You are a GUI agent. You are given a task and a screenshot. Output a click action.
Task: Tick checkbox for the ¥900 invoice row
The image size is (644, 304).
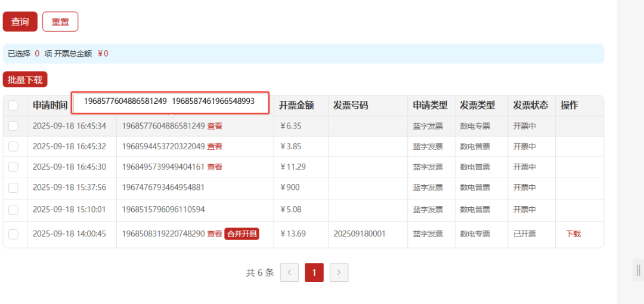click(14, 188)
